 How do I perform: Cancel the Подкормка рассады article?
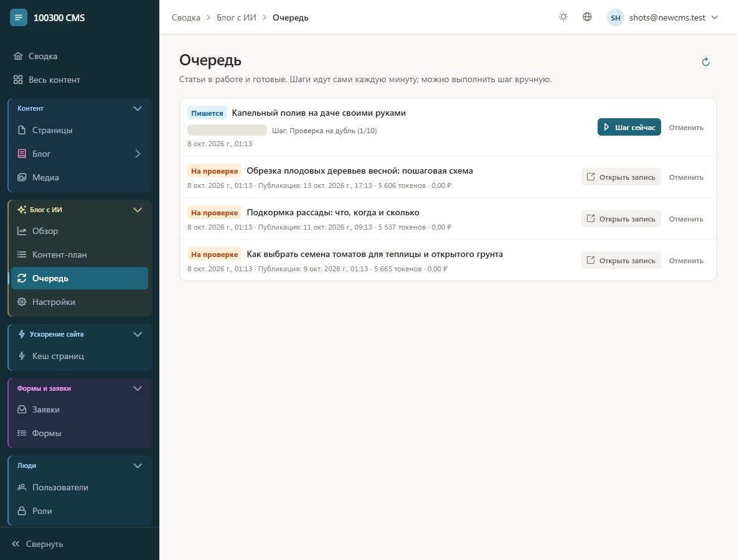(x=686, y=219)
